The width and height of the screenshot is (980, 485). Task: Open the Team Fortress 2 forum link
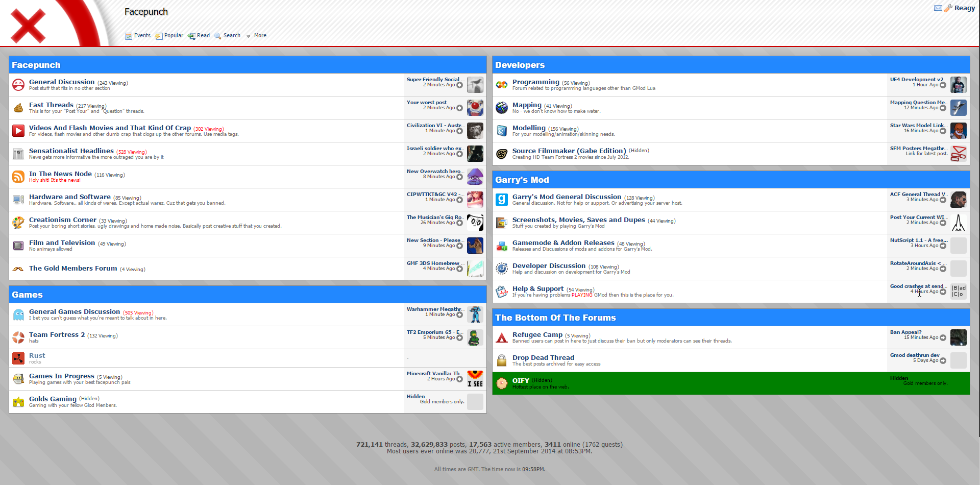pos(57,334)
